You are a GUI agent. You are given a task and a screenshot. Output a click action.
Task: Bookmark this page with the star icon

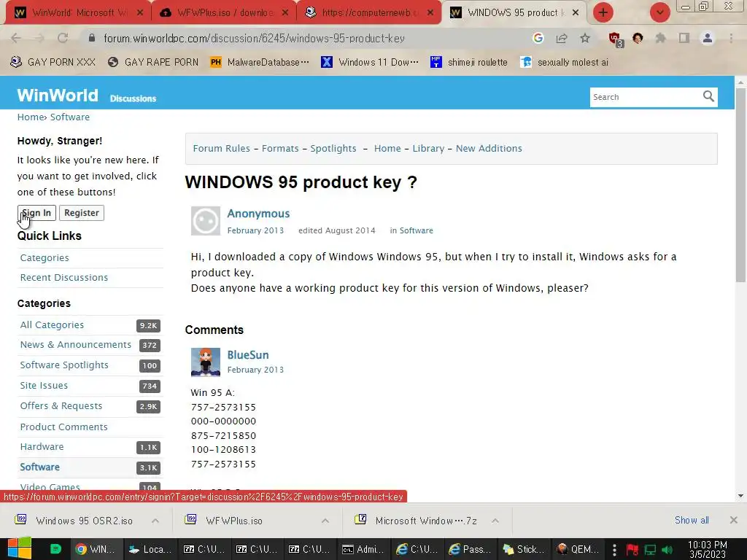click(585, 38)
